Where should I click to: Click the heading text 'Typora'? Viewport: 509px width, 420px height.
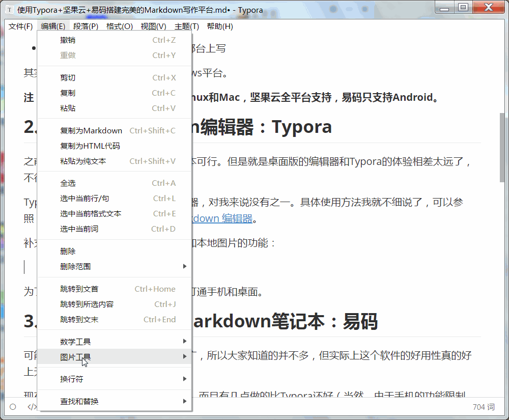pos(301,127)
